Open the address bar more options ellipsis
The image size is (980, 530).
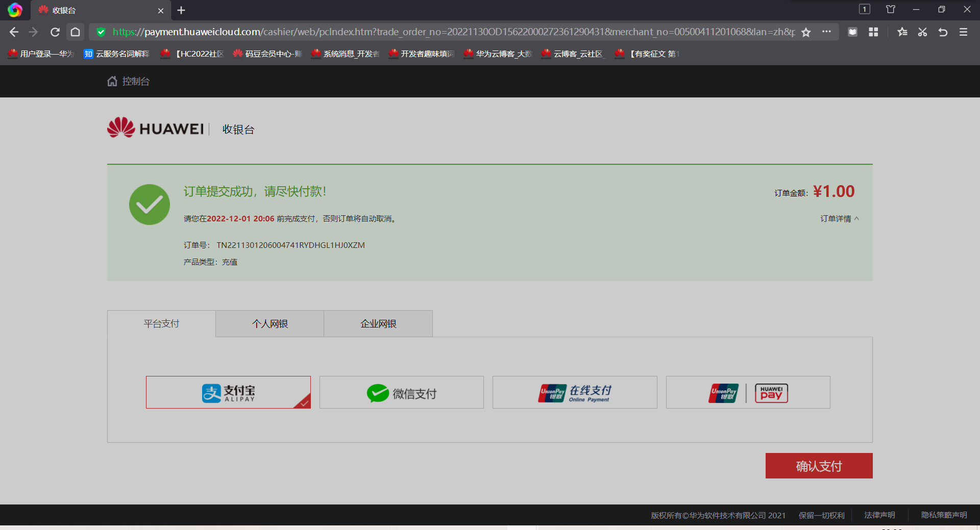pyautogui.click(x=826, y=32)
